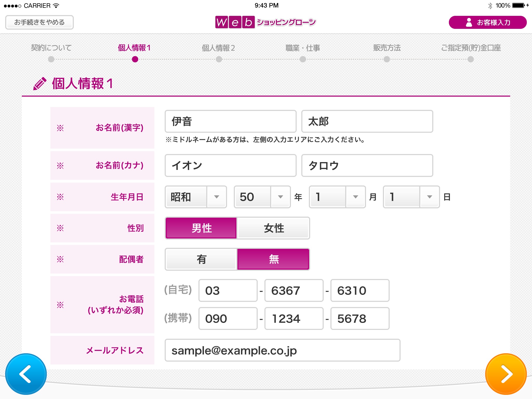532x399 pixels.
Task: Go to 個人情報2 step
Action: pyautogui.click(x=218, y=48)
